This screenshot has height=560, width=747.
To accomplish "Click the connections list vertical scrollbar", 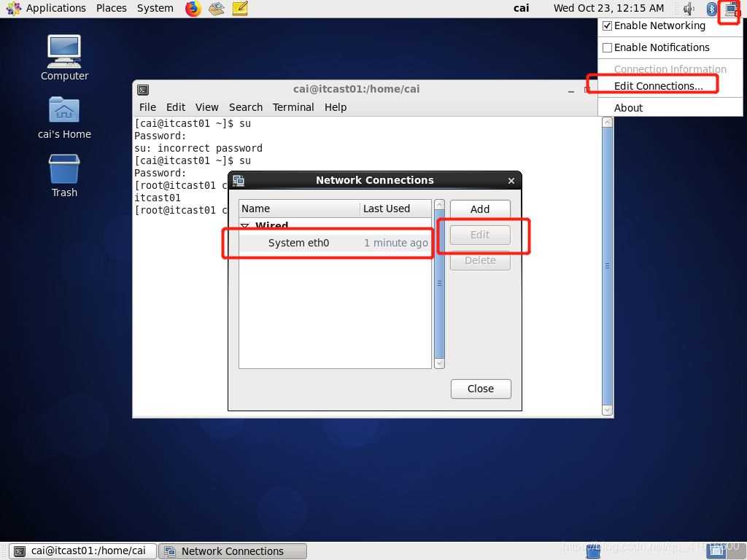I will click(x=439, y=283).
